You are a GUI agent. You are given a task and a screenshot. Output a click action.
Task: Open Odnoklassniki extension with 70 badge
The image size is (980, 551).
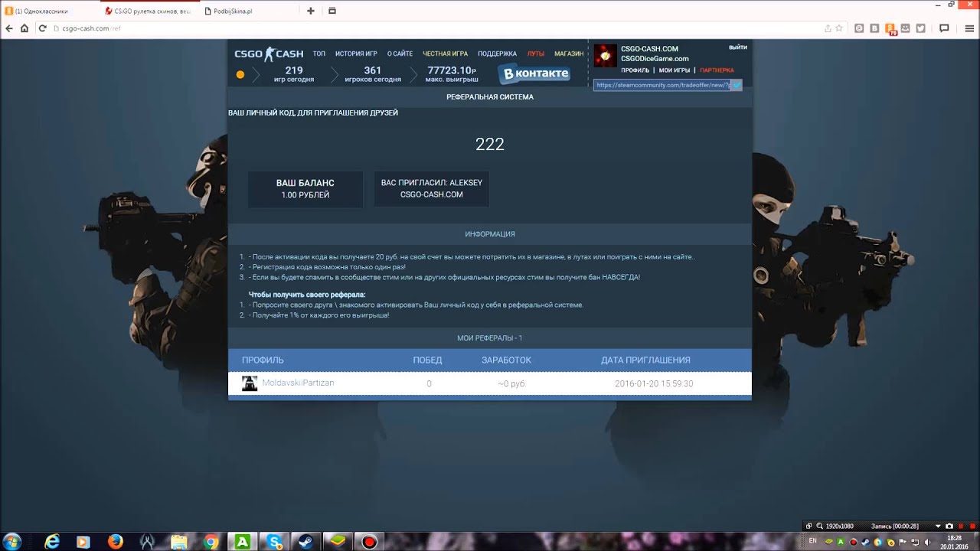(890, 29)
